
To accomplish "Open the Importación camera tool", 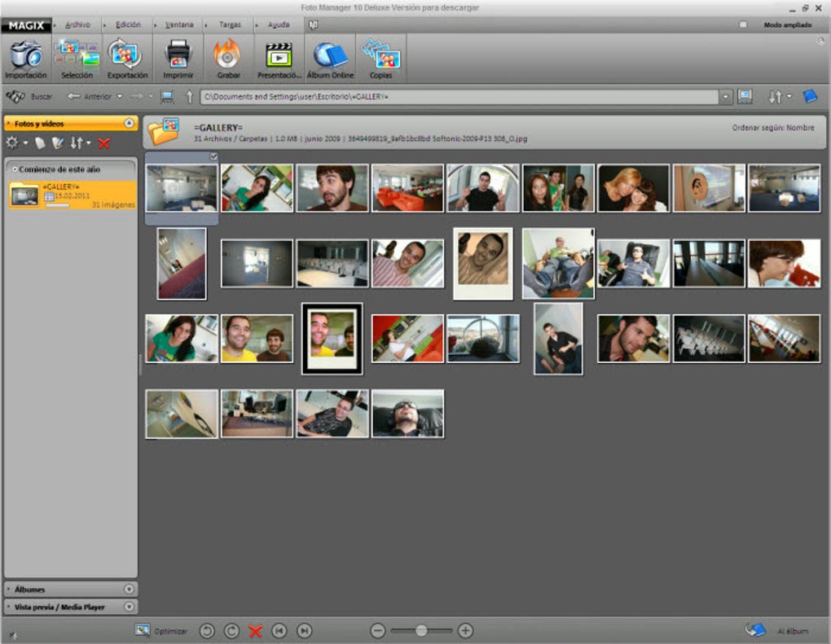I will click(26, 57).
